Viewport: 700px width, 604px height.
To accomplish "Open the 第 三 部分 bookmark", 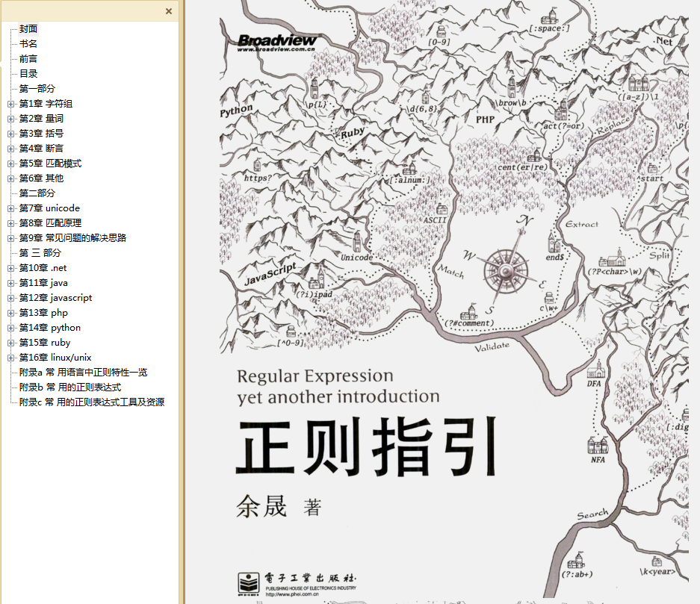I will (x=40, y=253).
